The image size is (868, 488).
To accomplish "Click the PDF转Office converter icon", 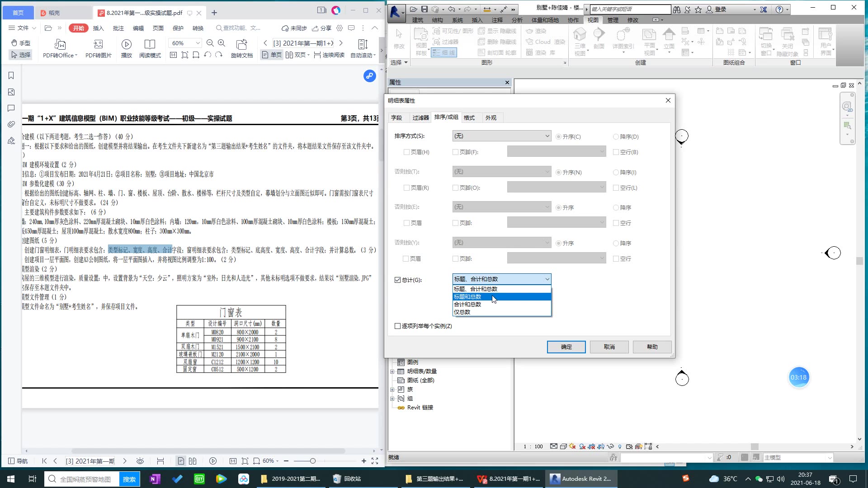I will pos(60,44).
